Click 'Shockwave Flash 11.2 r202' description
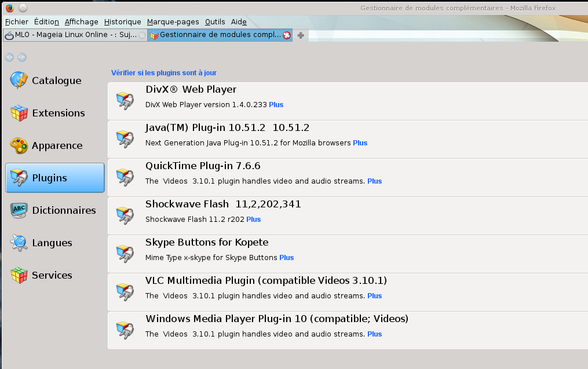Viewport: 588px width, 369px height. coord(195,220)
